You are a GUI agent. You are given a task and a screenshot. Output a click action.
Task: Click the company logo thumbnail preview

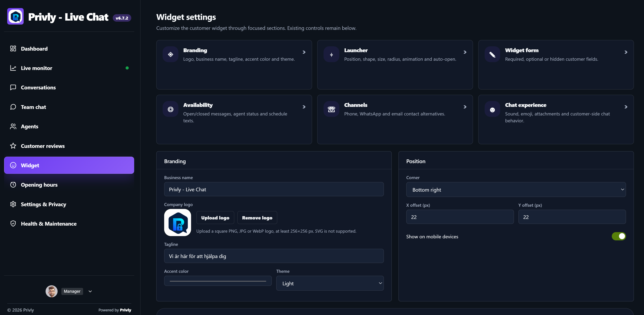(x=178, y=222)
